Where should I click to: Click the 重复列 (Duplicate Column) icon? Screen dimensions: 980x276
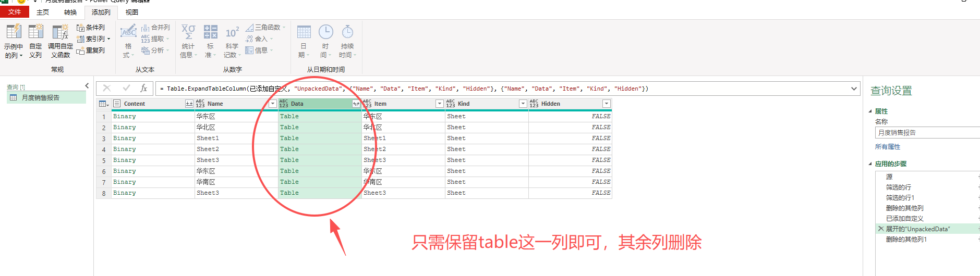coord(81,51)
